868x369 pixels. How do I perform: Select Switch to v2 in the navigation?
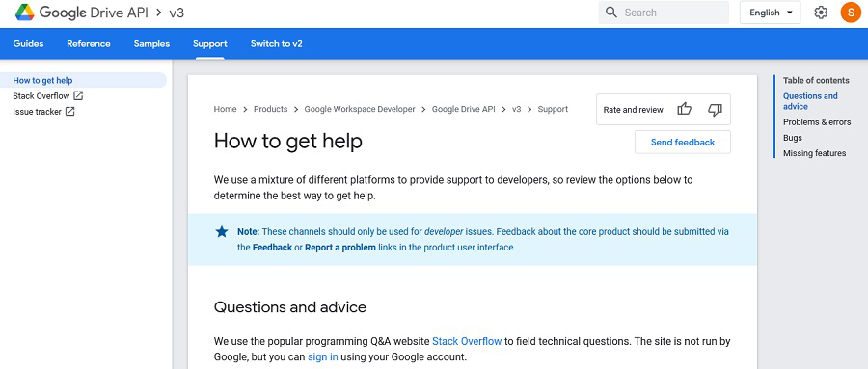[x=276, y=43]
